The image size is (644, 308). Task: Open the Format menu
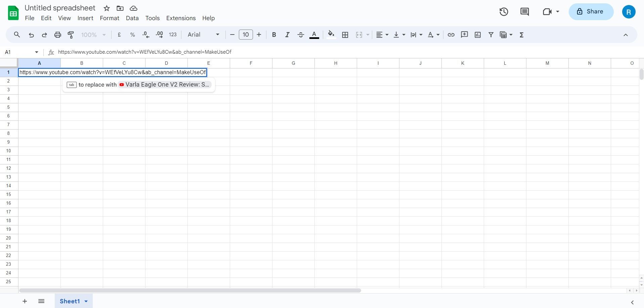click(x=109, y=18)
